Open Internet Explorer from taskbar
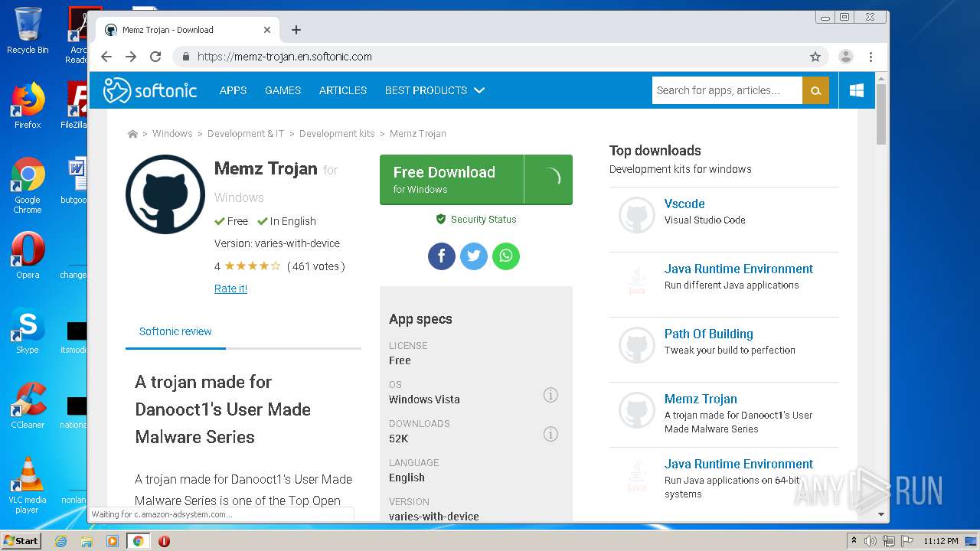 pos(60,541)
